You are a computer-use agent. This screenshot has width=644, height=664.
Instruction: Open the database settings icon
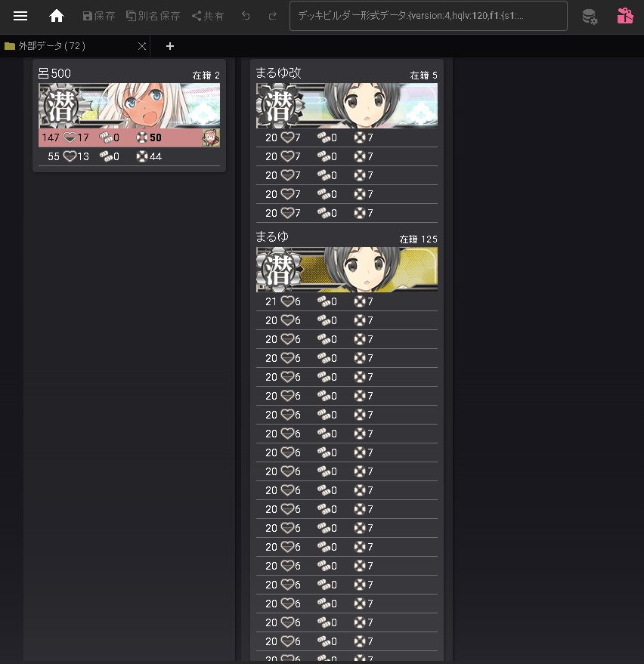[590, 17]
